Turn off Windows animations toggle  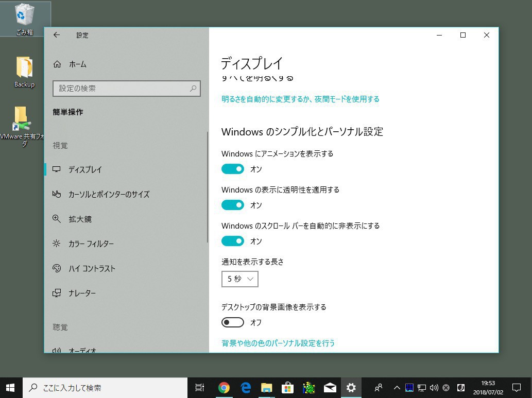point(233,169)
